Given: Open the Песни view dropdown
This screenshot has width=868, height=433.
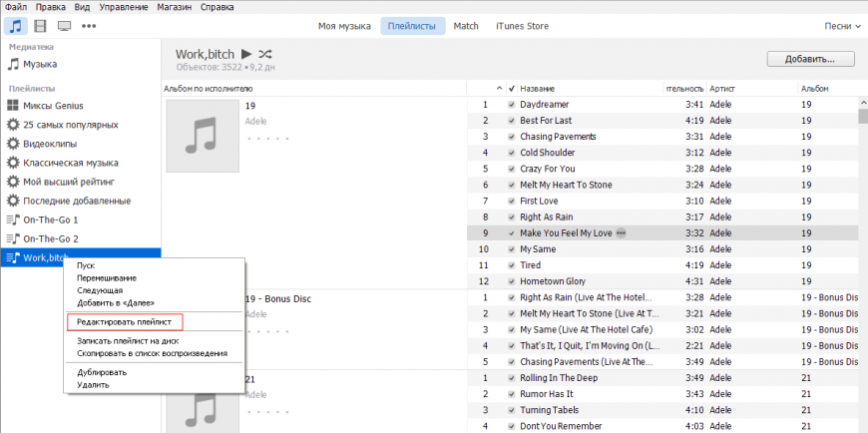Looking at the screenshot, I should (841, 25).
